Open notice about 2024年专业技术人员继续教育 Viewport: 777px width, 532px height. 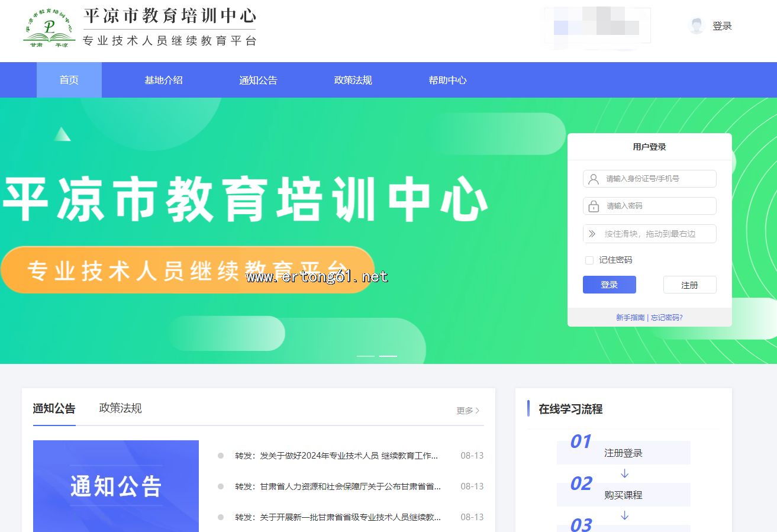pyautogui.click(x=336, y=456)
